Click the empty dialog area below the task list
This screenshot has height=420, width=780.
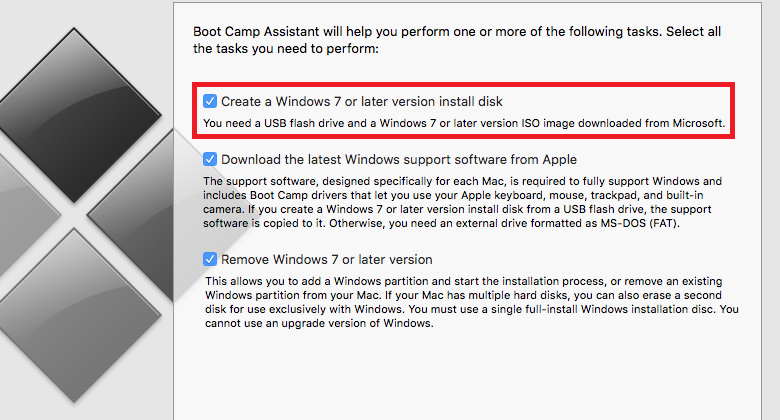coord(468,376)
